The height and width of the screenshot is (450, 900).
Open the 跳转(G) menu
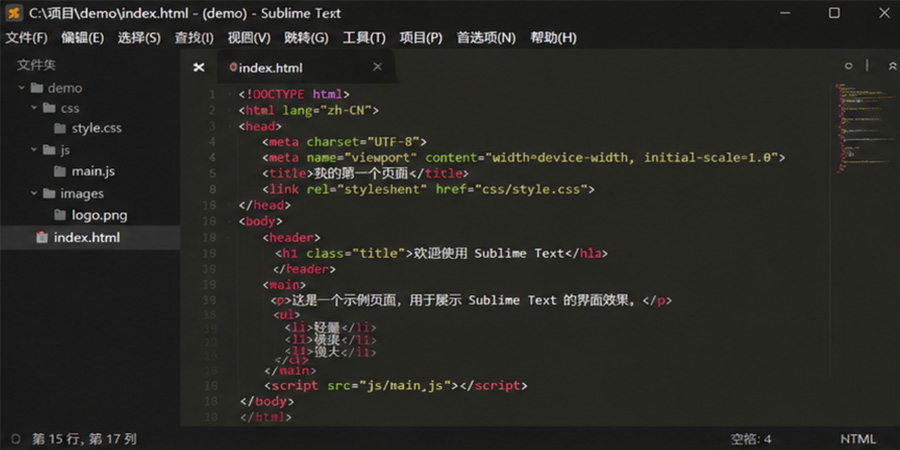(x=306, y=38)
